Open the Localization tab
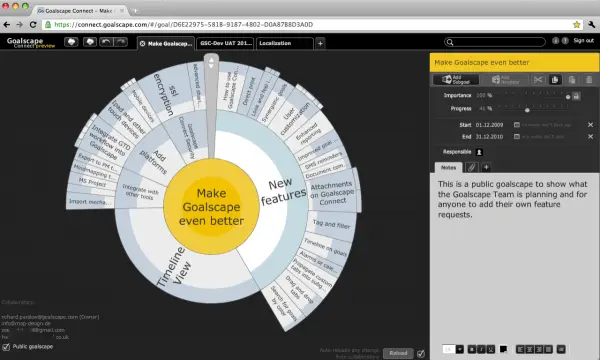 tap(285, 43)
